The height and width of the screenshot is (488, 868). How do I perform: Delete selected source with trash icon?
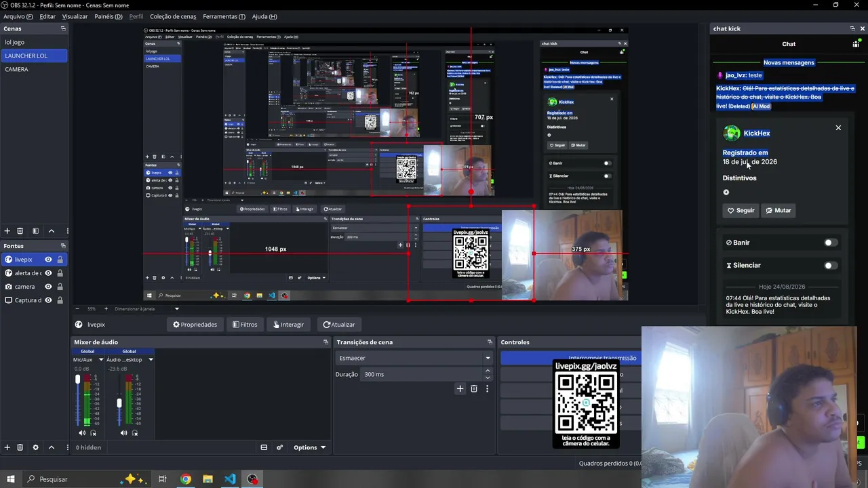click(x=20, y=447)
